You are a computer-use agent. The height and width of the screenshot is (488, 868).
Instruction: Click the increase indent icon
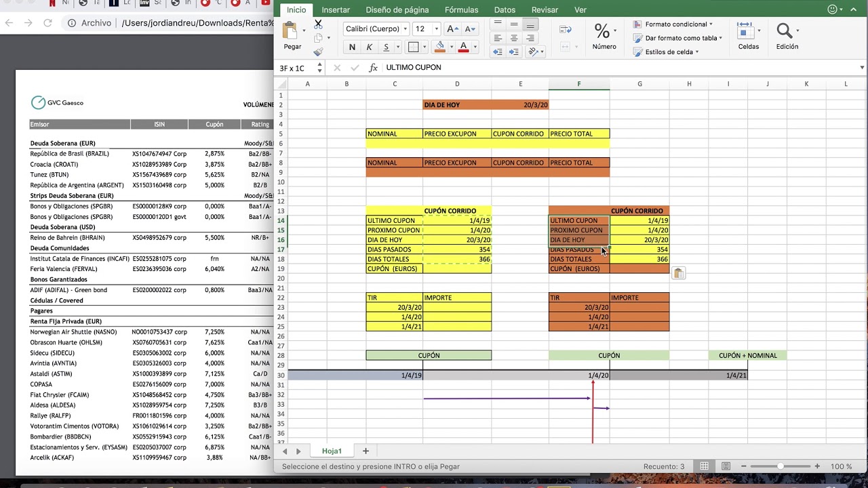[x=514, y=52]
